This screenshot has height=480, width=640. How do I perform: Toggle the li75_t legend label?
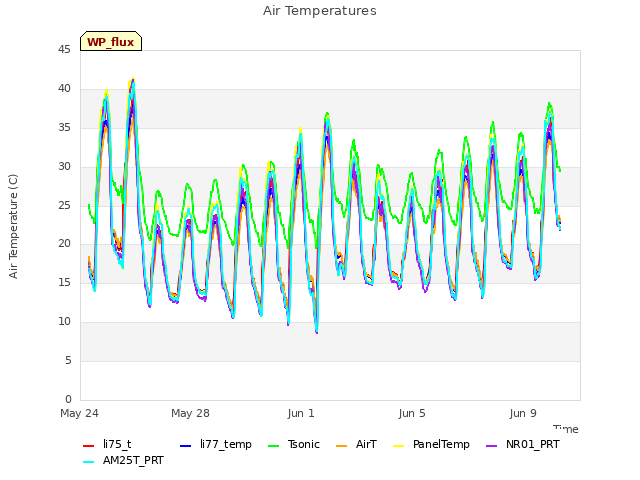click(x=117, y=444)
